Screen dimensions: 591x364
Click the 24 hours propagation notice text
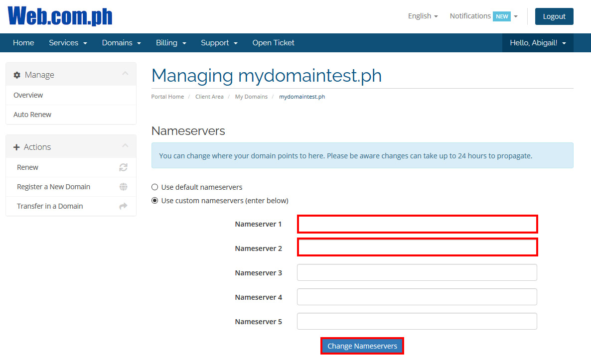[346, 156]
